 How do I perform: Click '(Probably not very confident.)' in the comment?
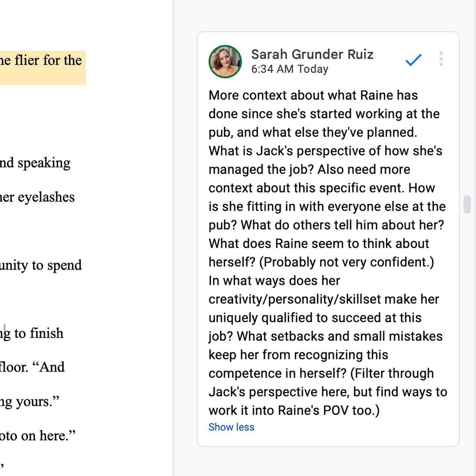pyautogui.click(x=346, y=262)
